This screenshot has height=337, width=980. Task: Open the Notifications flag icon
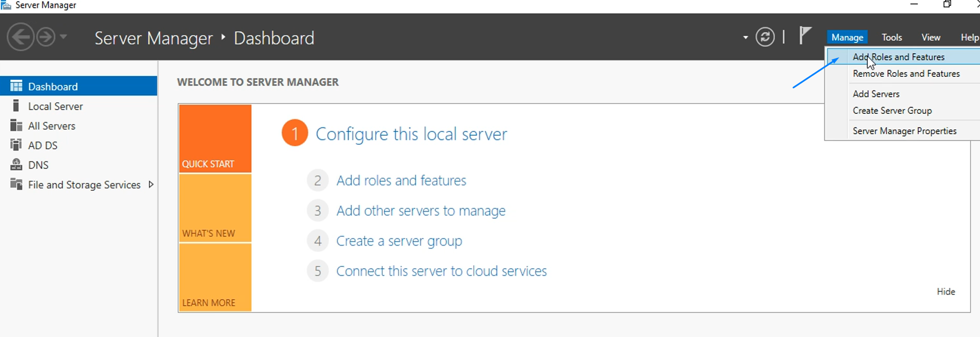click(x=805, y=36)
